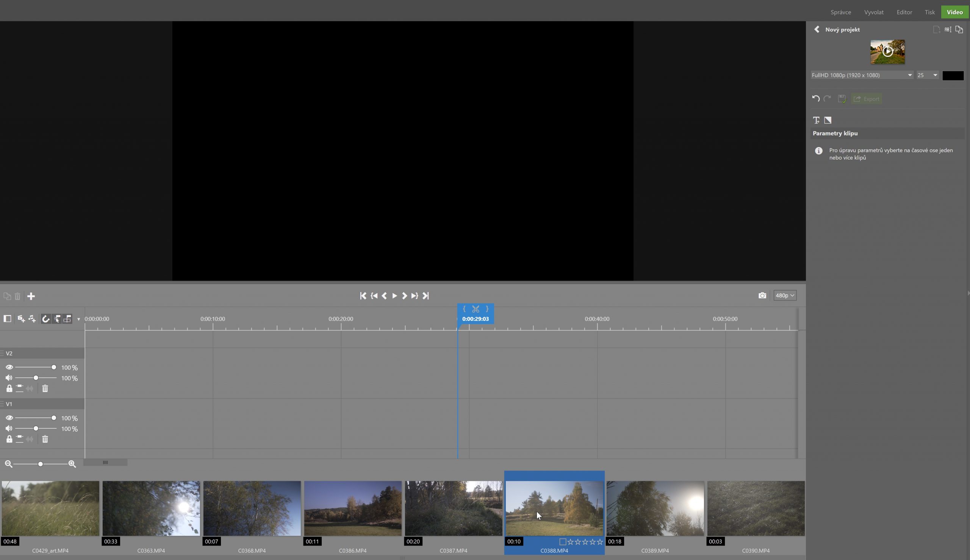Select the C0429_art.MP4 thumbnail
This screenshot has width=970, height=560.
[x=50, y=508]
